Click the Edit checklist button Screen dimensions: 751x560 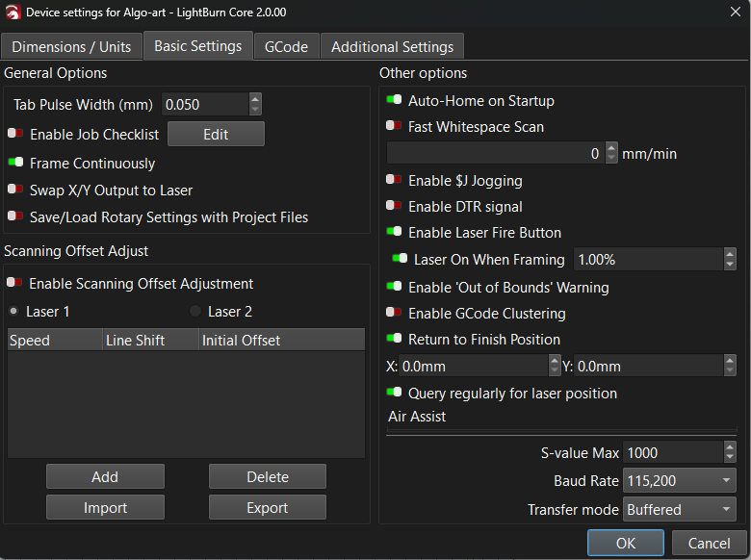coord(216,135)
